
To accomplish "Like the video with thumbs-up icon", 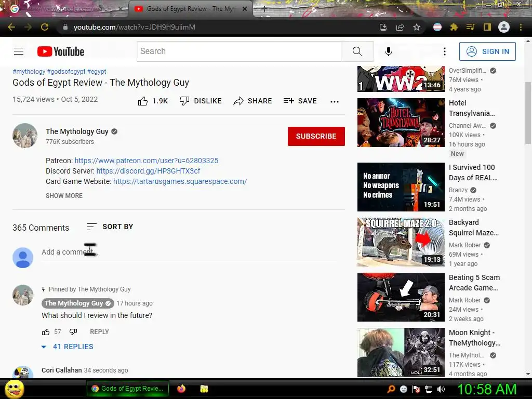I will 143,101.
